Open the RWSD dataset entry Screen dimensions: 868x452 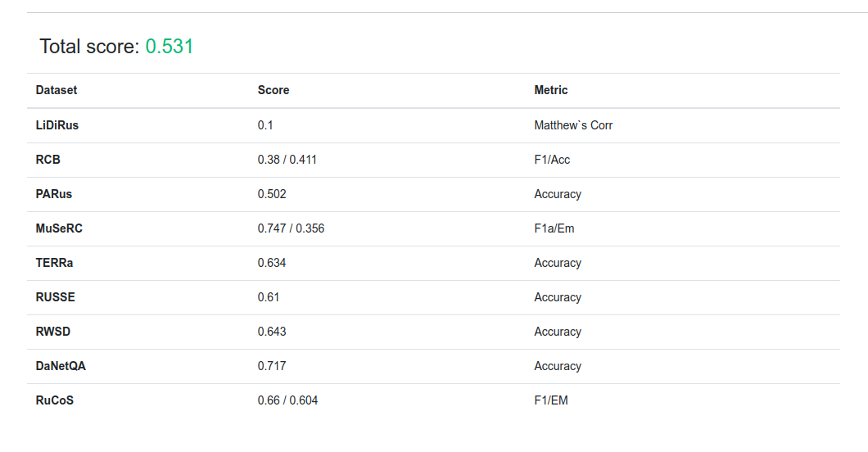coord(53,332)
